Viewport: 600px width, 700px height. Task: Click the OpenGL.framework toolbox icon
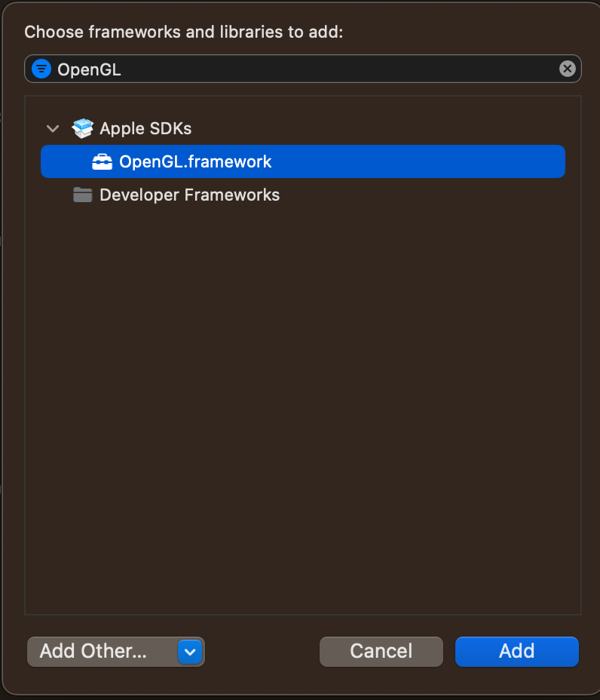click(103, 162)
